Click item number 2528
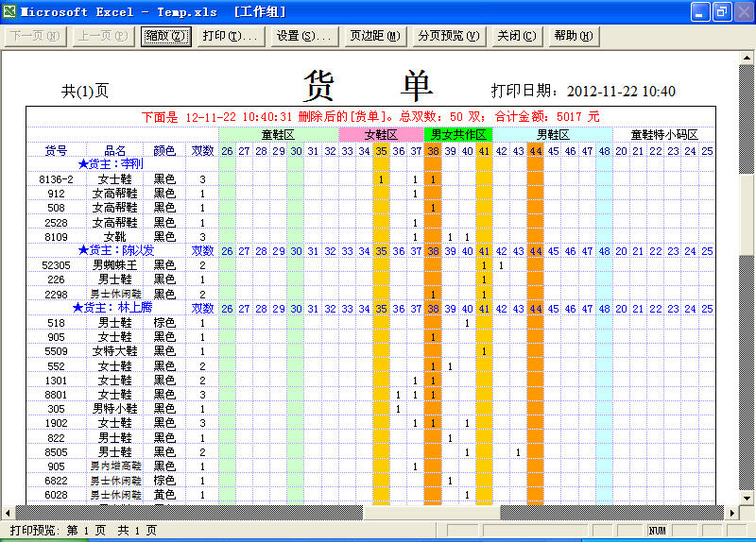Viewport: 756px width, 542px height. click(x=56, y=223)
